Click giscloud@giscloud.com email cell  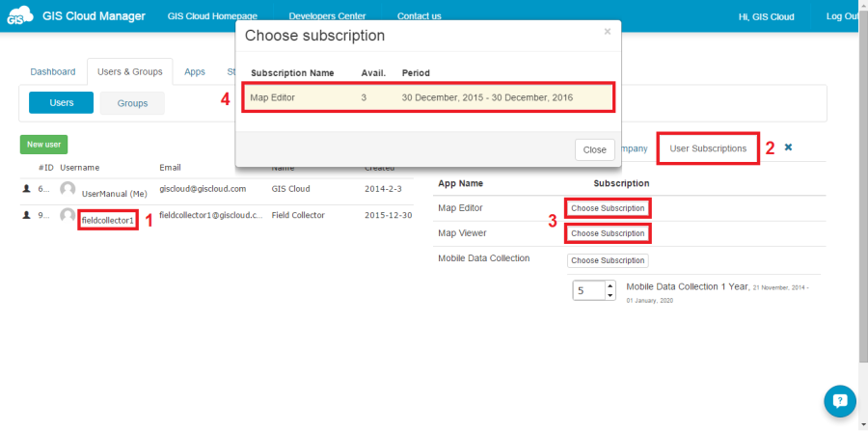[x=203, y=189]
